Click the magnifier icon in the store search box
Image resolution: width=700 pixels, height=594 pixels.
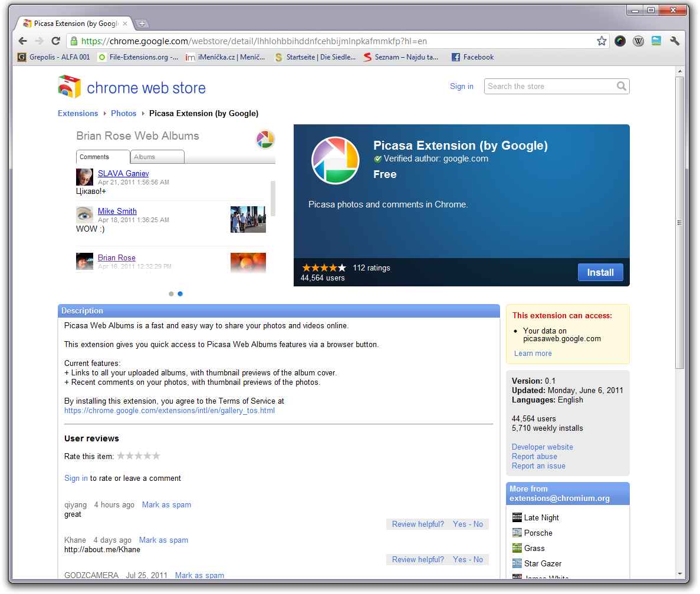[622, 86]
